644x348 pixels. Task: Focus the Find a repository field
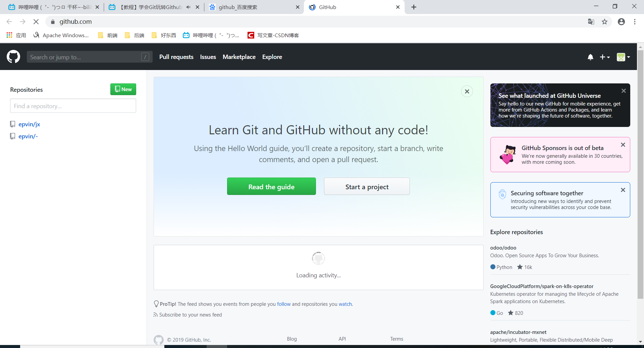(x=73, y=106)
